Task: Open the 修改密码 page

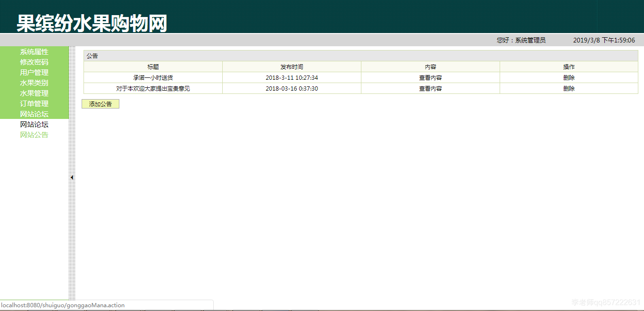Action: coord(33,62)
